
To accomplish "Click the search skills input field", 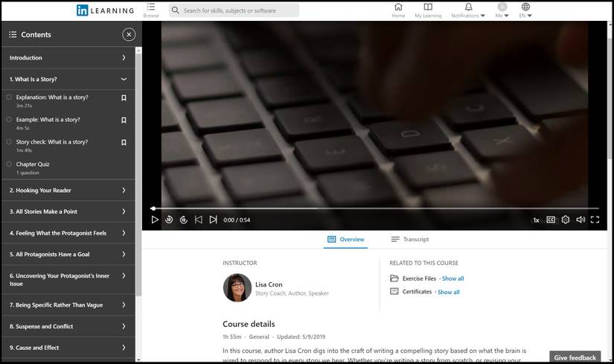I will (x=234, y=10).
